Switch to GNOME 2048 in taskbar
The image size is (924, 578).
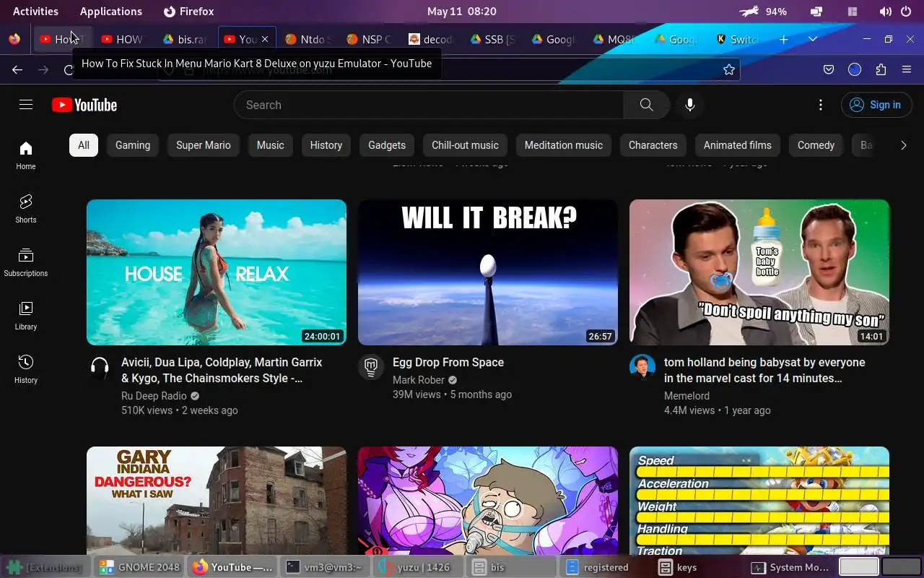coord(139,567)
